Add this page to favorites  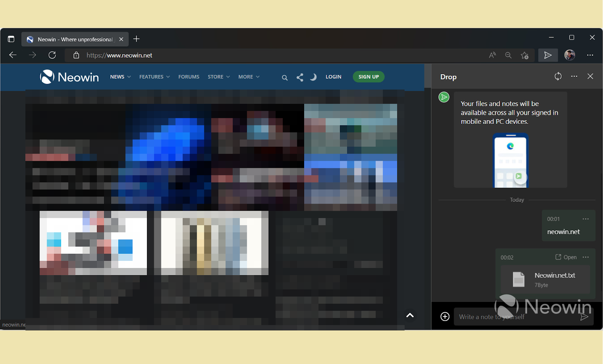tap(525, 55)
